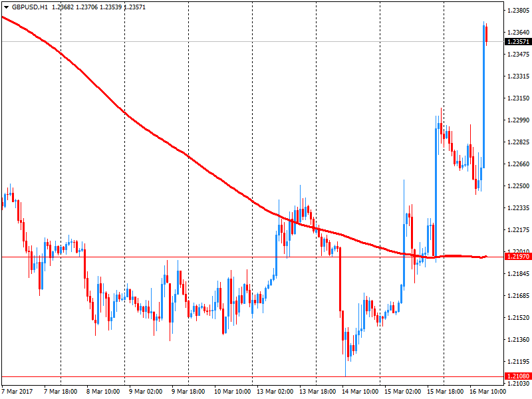
Task: Click the 1.23805 price scale value
Action: click(518, 11)
